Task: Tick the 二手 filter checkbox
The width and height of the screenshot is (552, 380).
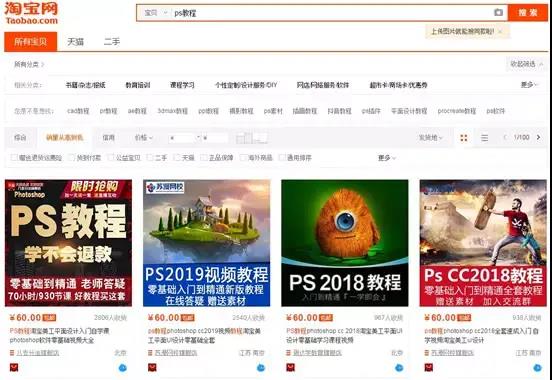Action: coord(150,158)
